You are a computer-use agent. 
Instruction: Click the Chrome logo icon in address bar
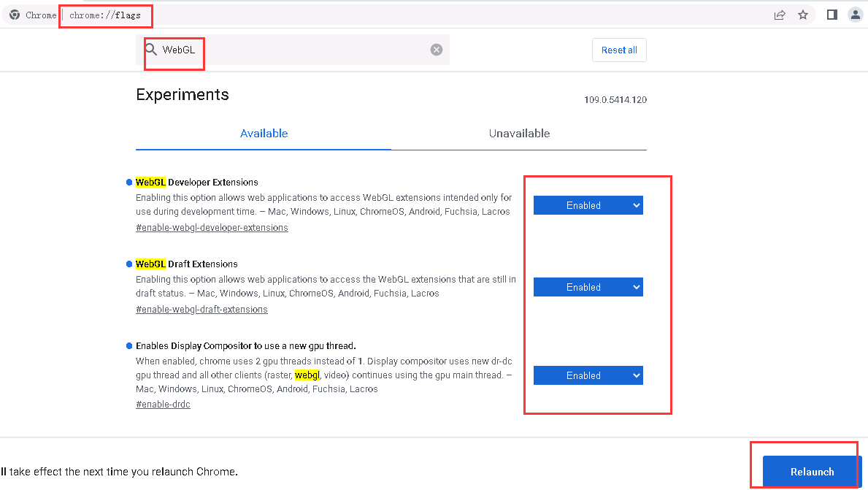point(15,15)
